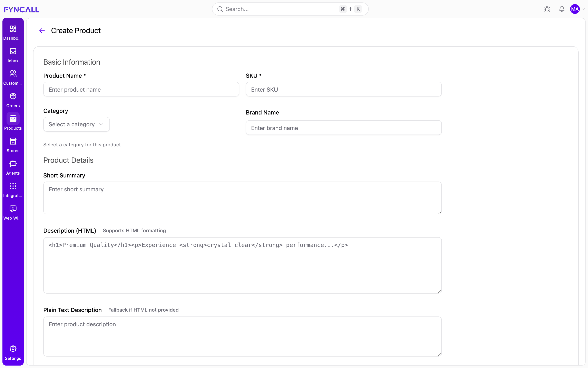The height and width of the screenshot is (368, 588).
Task: Click 'Select a category for this product' hint
Action: [x=82, y=145]
